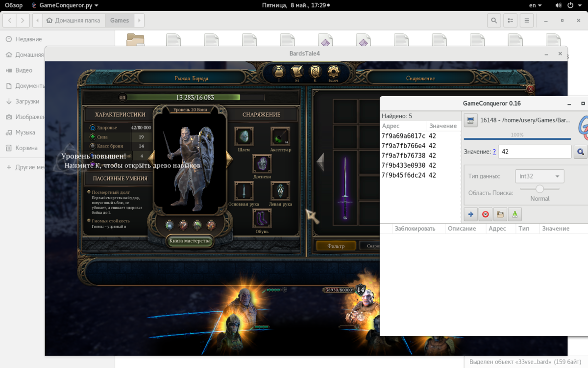Screen dimensions: 588x368
Task: Toggle file manager list view icon
Action: [510, 21]
